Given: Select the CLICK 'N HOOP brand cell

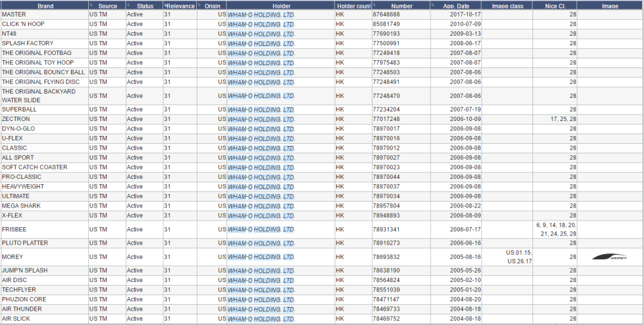Looking at the screenshot, I should [x=45, y=24].
